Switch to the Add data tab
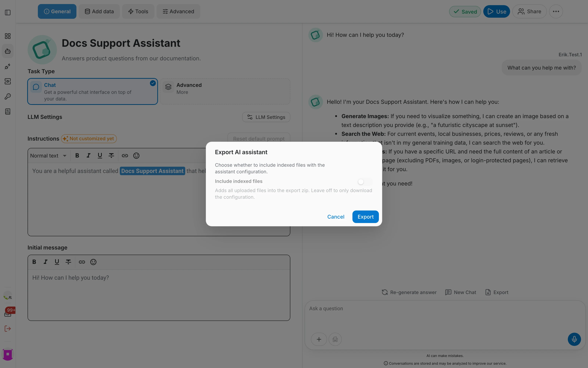The image size is (588, 368). pyautogui.click(x=99, y=11)
